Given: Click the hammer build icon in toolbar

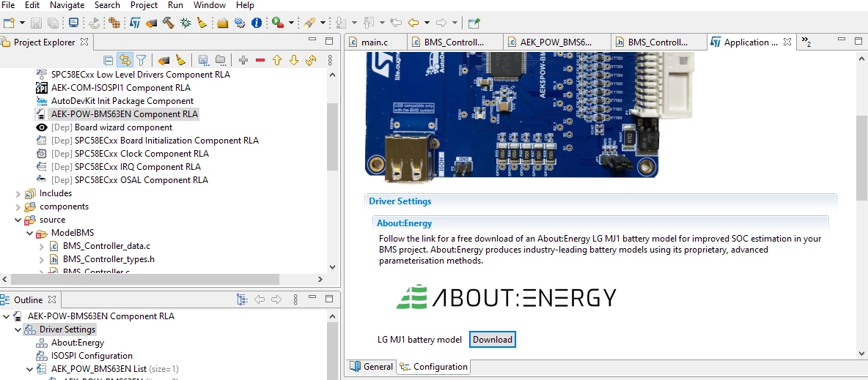Looking at the screenshot, I should click(169, 23).
